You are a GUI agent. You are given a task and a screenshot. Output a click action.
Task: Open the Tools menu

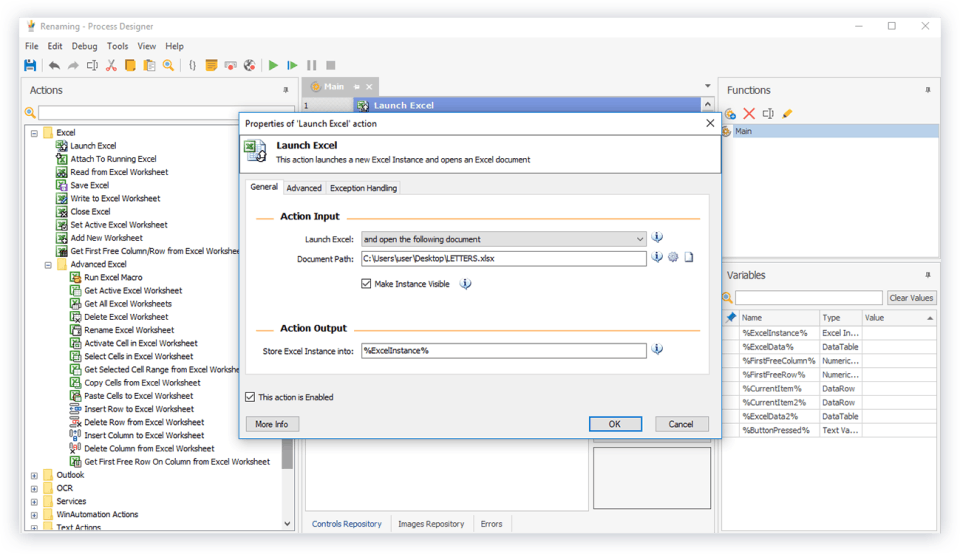tap(118, 46)
